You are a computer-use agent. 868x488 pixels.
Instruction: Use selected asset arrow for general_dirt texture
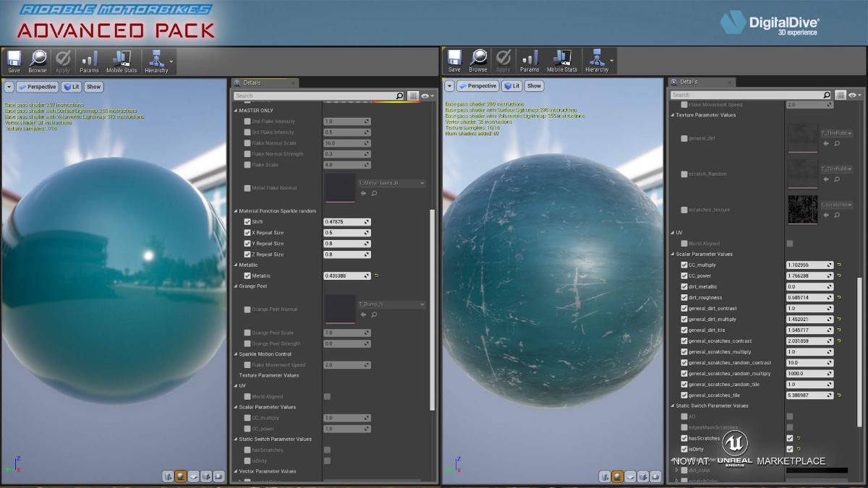point(826,143)
